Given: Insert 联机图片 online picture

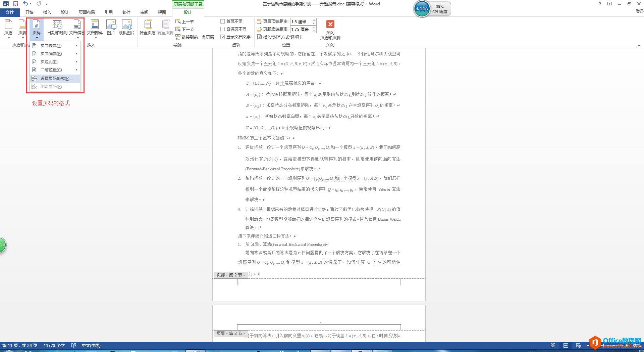Looking at the screenshot, I should coord(127,28).
